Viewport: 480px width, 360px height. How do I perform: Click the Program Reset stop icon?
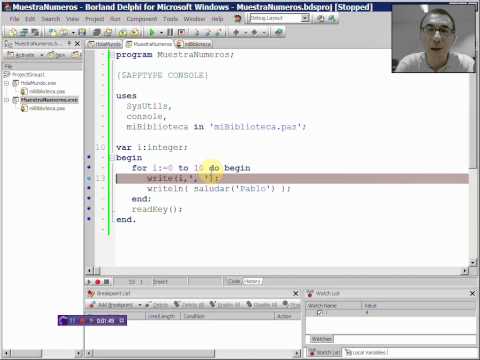click(x=181, y=32)
